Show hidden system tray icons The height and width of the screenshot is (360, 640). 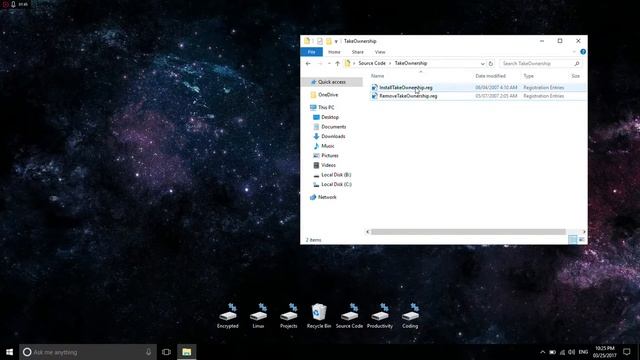[542, 352]
